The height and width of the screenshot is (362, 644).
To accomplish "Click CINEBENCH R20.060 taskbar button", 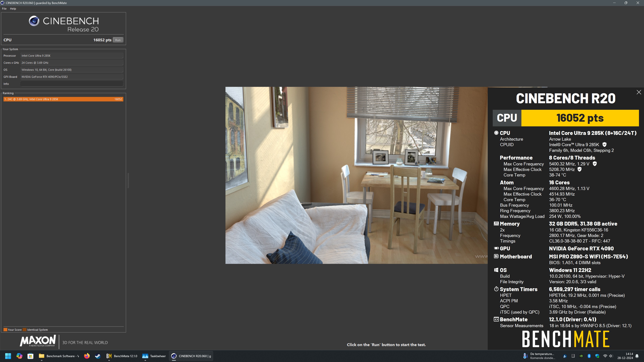I will point(191,356).
